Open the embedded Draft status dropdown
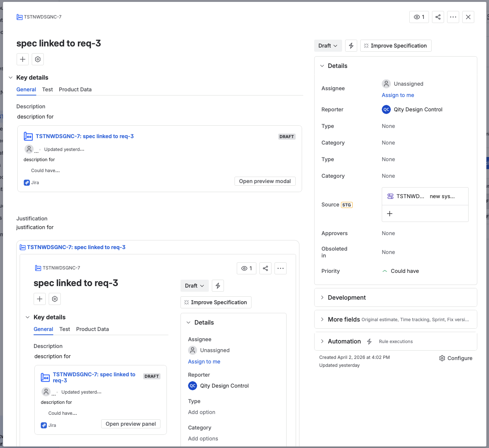This screenshot has height=448, width=489. pyautogui.click(x=194, y=286)
